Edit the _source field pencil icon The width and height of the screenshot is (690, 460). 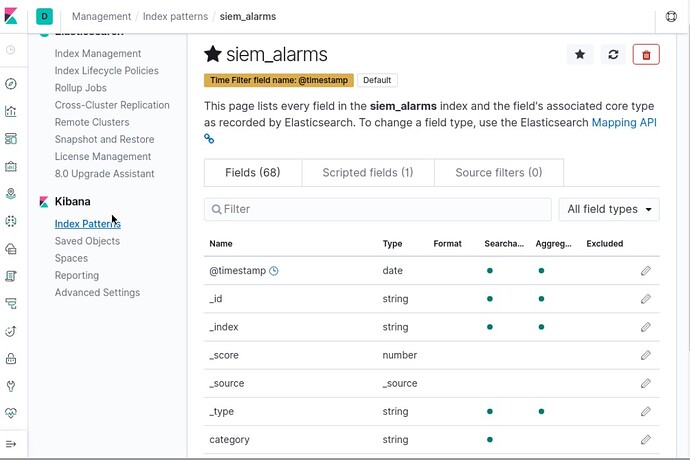tap(646, 383)
